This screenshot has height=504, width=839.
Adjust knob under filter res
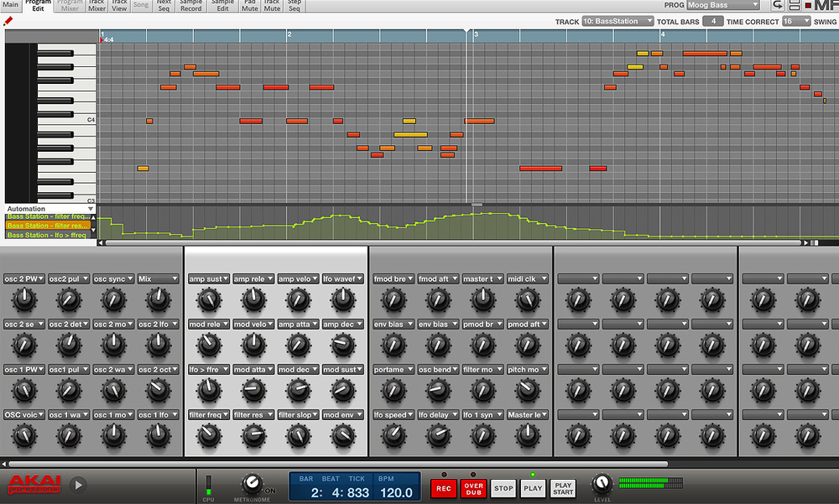pyautogui.click(x=253, y=436)
